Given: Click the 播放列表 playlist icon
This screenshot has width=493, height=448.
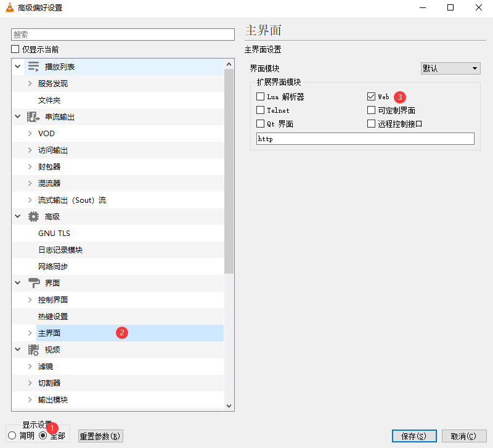Looking at the screenshot, I should 33,67.
